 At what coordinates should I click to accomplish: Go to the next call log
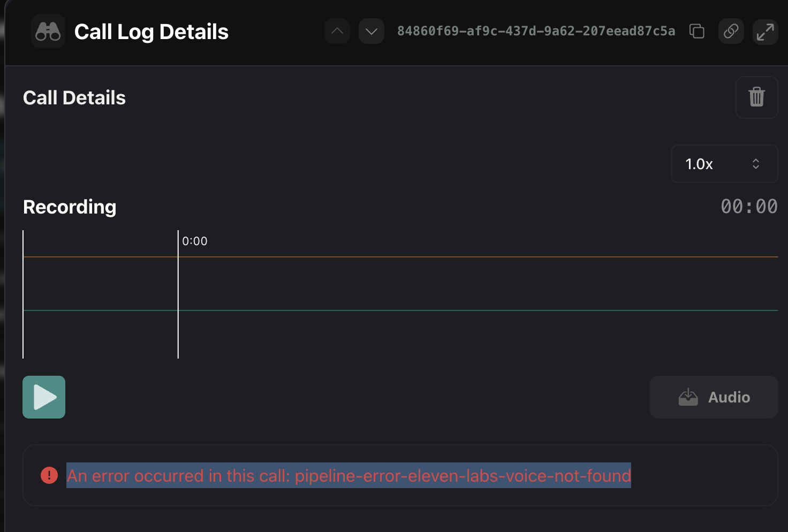(372, 31)
